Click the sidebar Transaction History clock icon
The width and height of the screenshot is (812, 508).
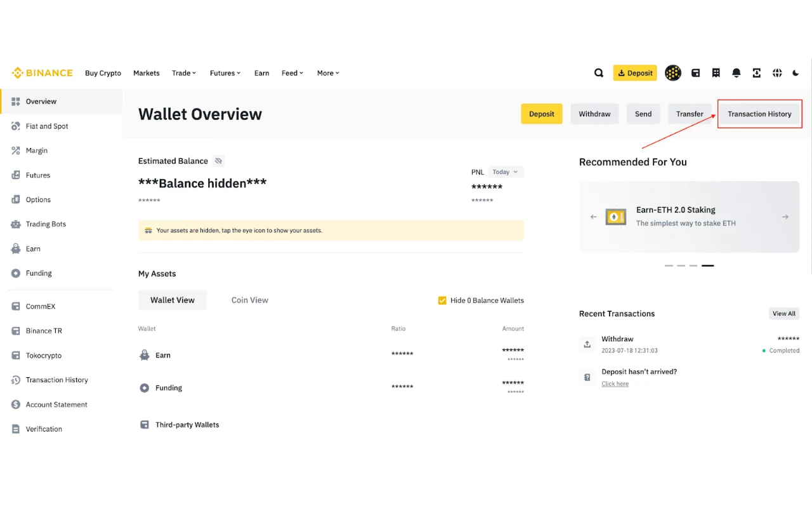pos(16,380)
